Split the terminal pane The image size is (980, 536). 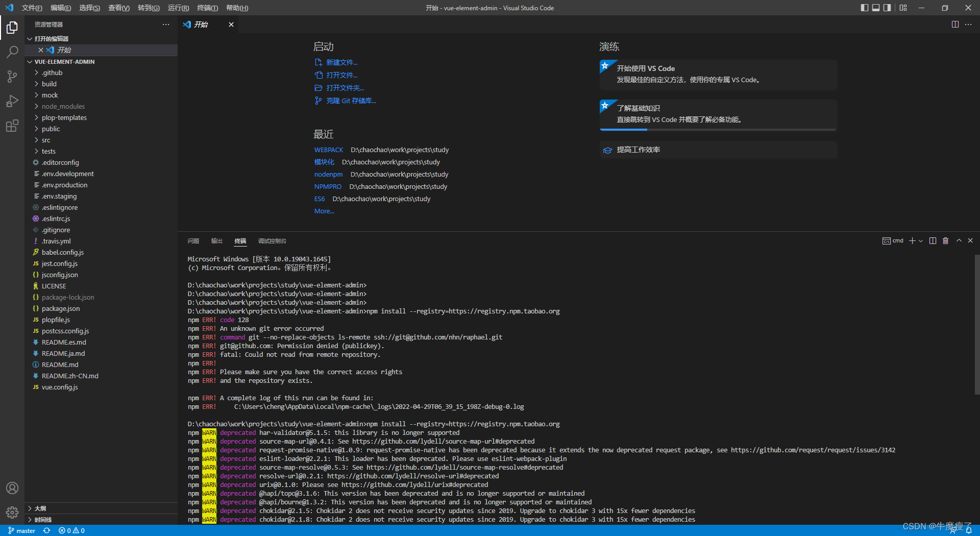[933, 241]
